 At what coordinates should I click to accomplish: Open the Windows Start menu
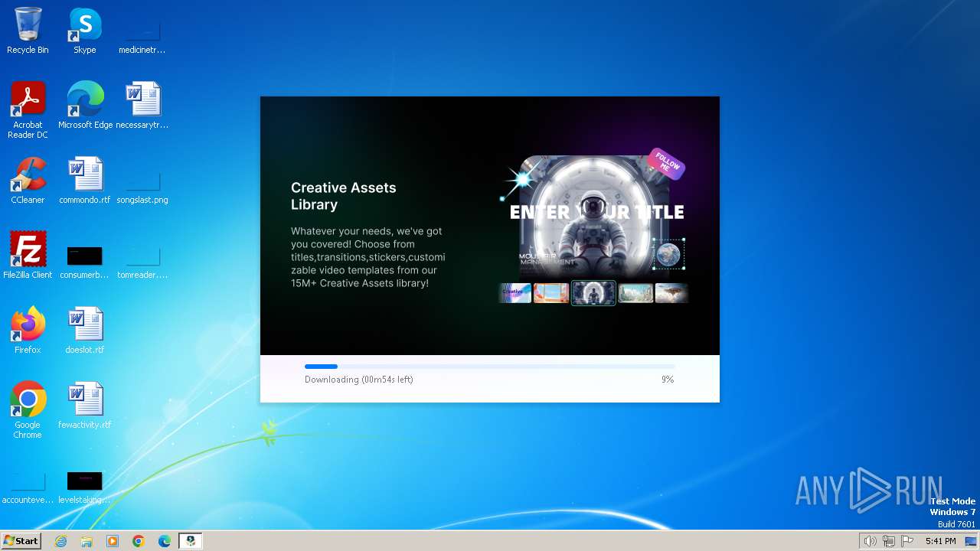point(21,540)
